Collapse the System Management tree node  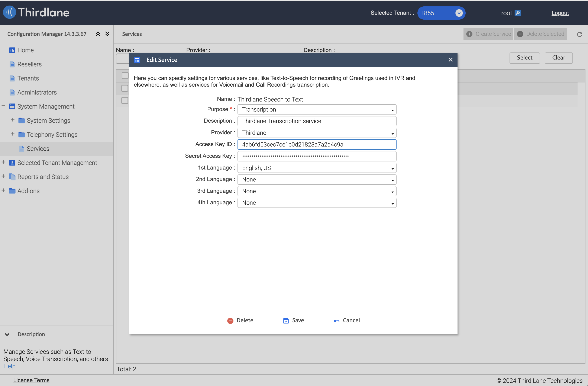tap(3, 106)
